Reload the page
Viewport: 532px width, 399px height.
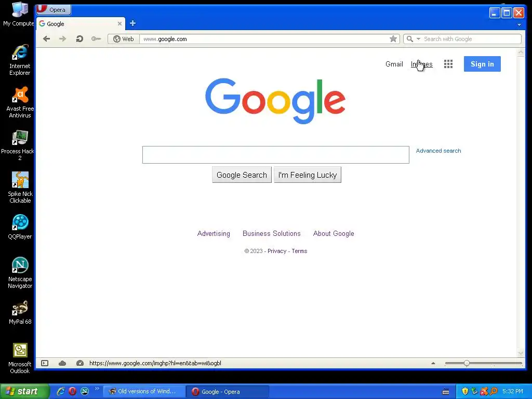point(79,39)
